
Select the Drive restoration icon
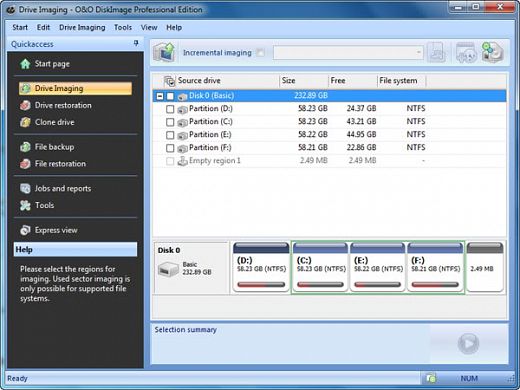(25, 105)
